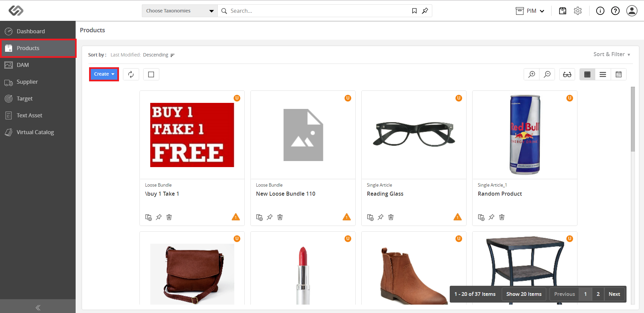The image size is (644, 313).
Task: Delete New Loose Bundle 110
Action: (x=280, y=217)
